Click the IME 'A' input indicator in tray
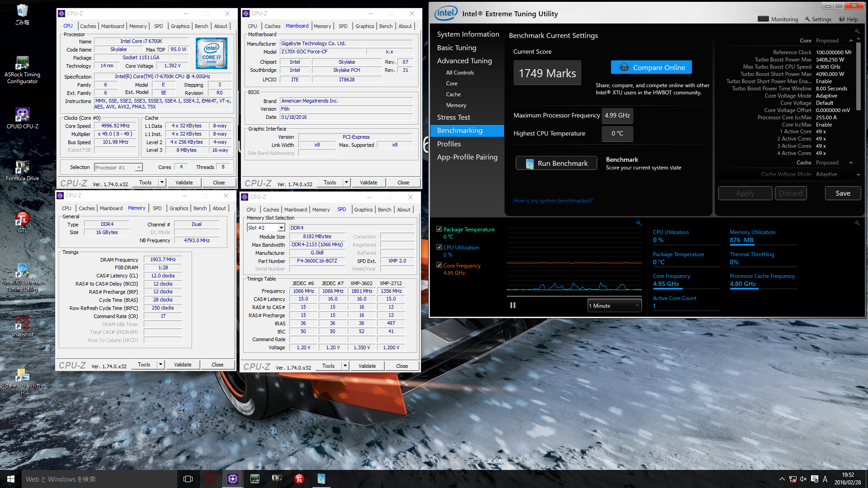Image resolution: width=868 pixels, height=488 pixels. click(825, 479)
